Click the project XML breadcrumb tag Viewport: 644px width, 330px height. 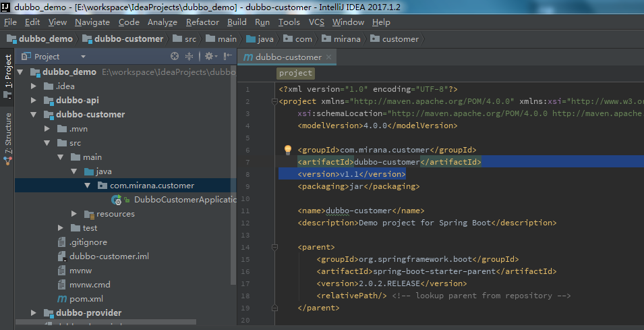click(x=296, y=73)
